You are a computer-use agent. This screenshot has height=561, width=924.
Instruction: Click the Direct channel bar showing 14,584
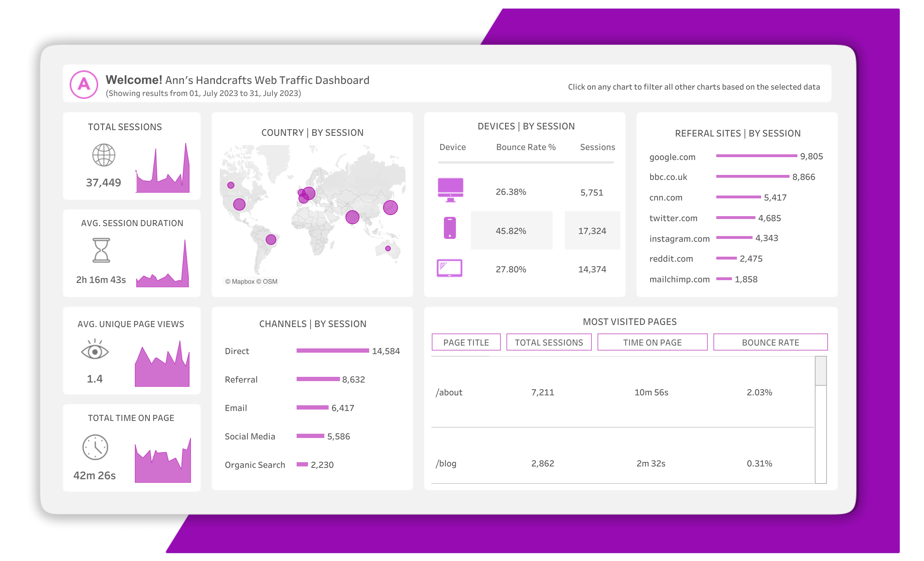pyautogui.click(x=332, y=351)
